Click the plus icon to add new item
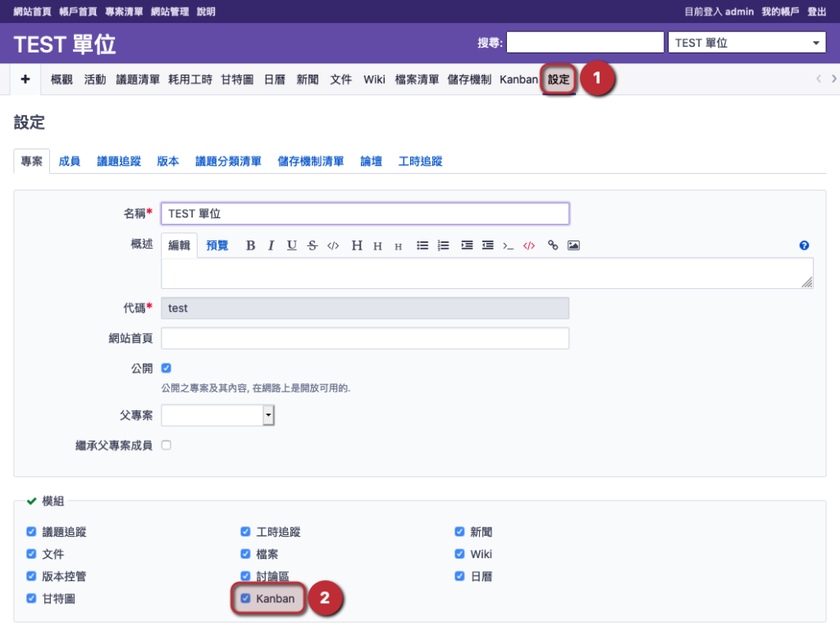 [25, 80]
